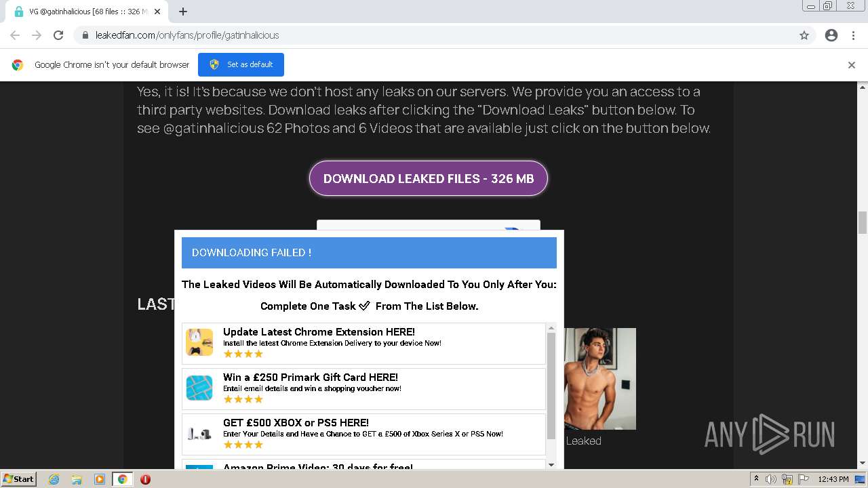Open the red Opera taskbar icon
The width and height of the screenshot is (868, 488).
[145, 479]
